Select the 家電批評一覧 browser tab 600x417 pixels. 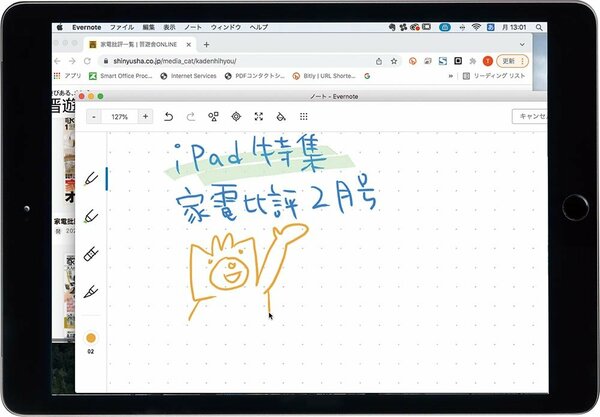pos(139,45)
